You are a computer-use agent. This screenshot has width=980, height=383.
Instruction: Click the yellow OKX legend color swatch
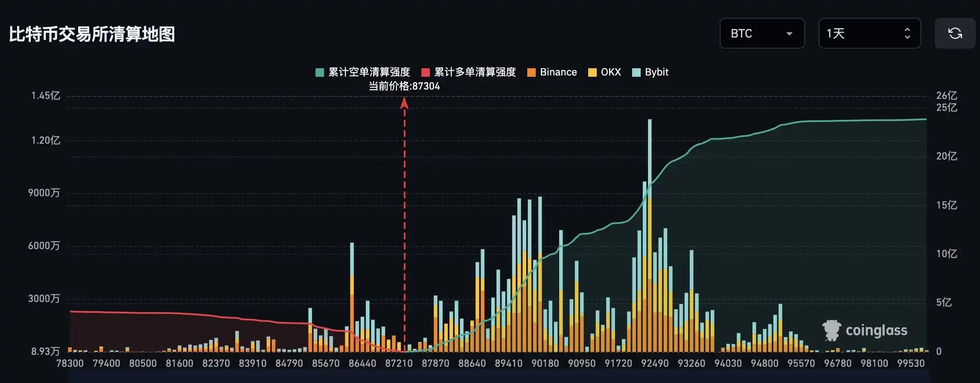(592, 73)
